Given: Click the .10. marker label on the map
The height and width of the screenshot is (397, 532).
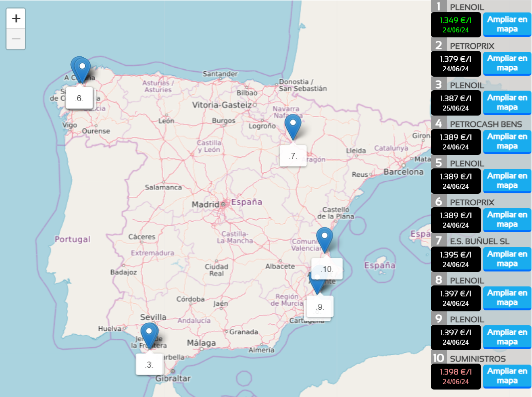Looking at the screenshot, I should click(x=327, y=269).
